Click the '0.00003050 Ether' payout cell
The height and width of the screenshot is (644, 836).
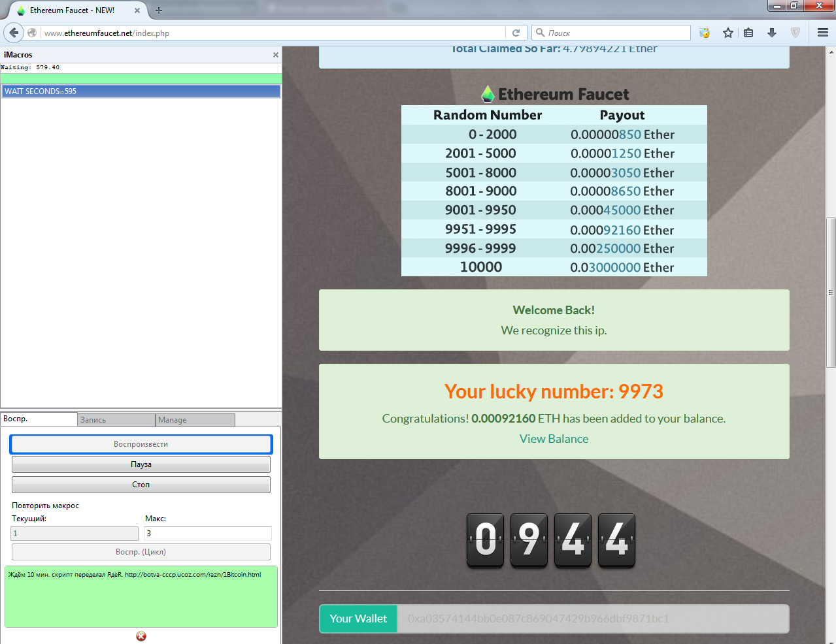coord(622,173)
